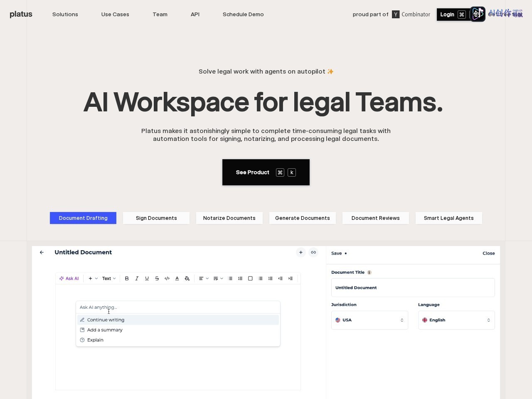Click the outdent icon
The image size is (532, 399).
coord(281,278)
